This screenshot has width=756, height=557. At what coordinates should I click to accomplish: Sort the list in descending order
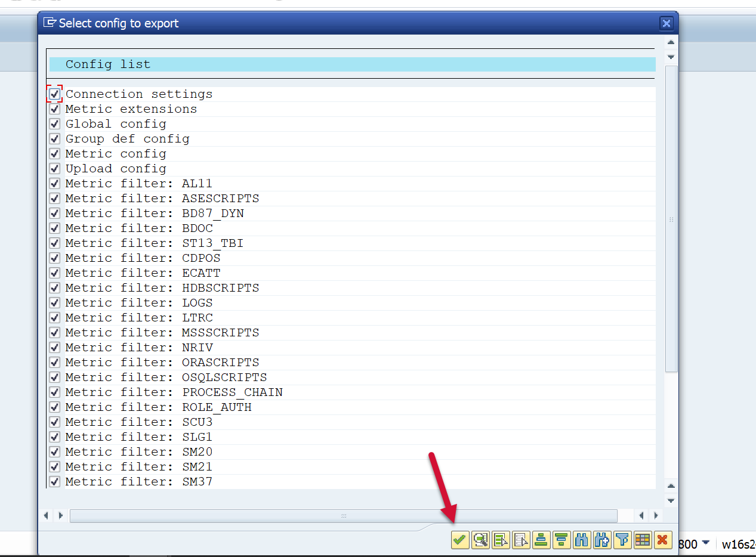tap(561, 540)
